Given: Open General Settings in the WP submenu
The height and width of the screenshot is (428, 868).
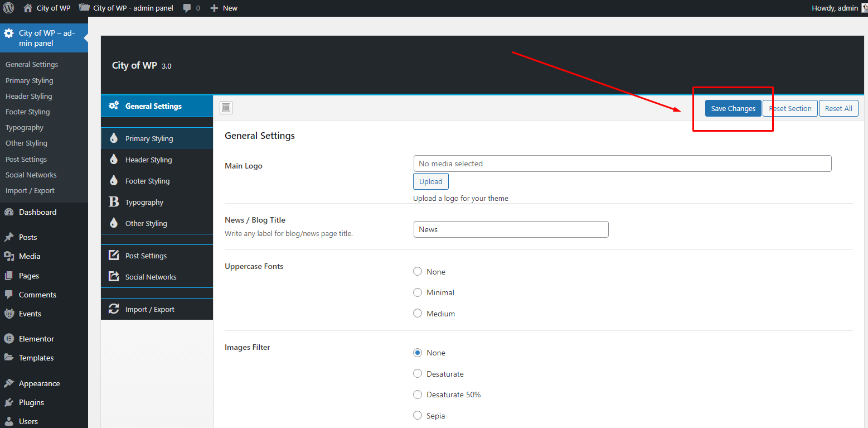Looking at the screenshot, I should (32, 64).
